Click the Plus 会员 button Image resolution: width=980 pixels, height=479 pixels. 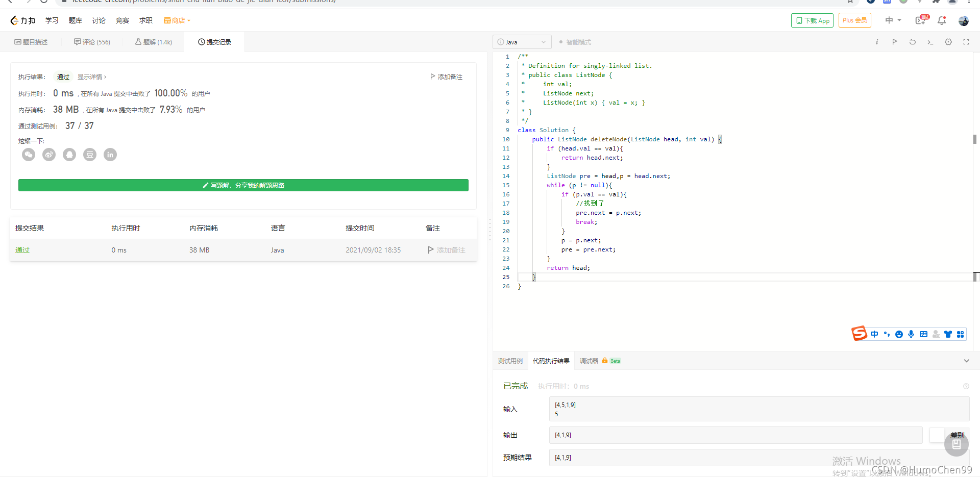tap(854, 20)
